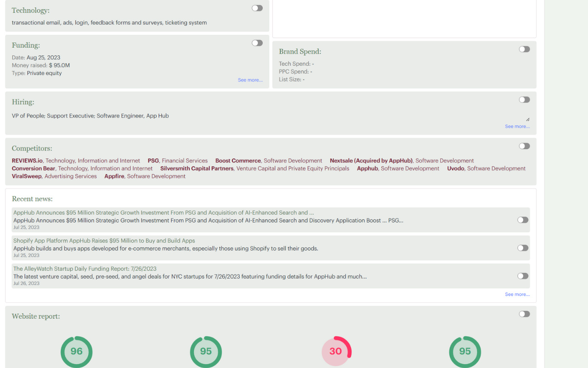Click the Funding heading

pos(26,45)
